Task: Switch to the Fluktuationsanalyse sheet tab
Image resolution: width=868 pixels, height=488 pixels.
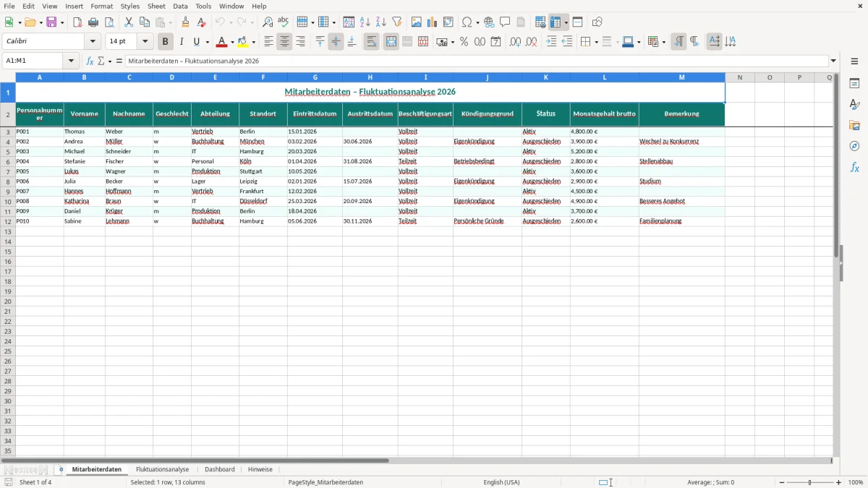Action: pyautogui.click(x=162, y=469)
